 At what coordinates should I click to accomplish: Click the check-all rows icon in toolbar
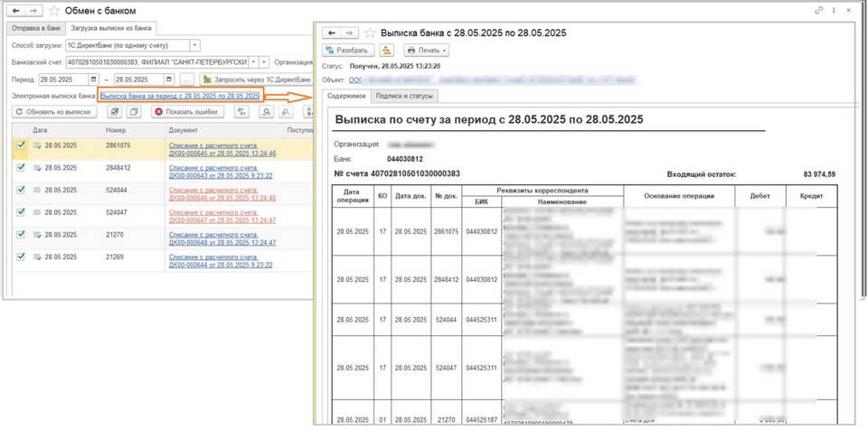point(114,112)
